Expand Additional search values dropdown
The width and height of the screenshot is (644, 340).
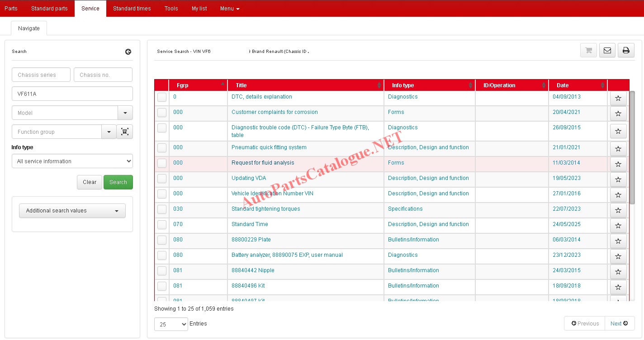[x=72, y=211]
